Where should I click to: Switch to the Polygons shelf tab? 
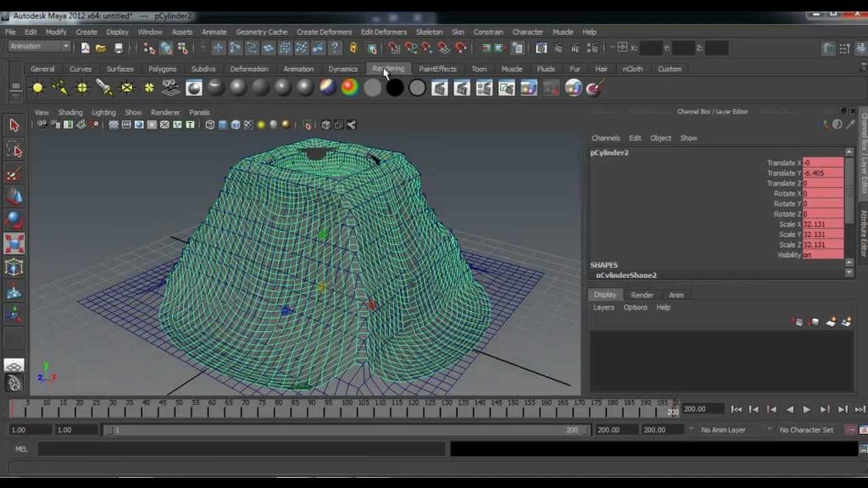pyautogui.click(x=162, y=69)
